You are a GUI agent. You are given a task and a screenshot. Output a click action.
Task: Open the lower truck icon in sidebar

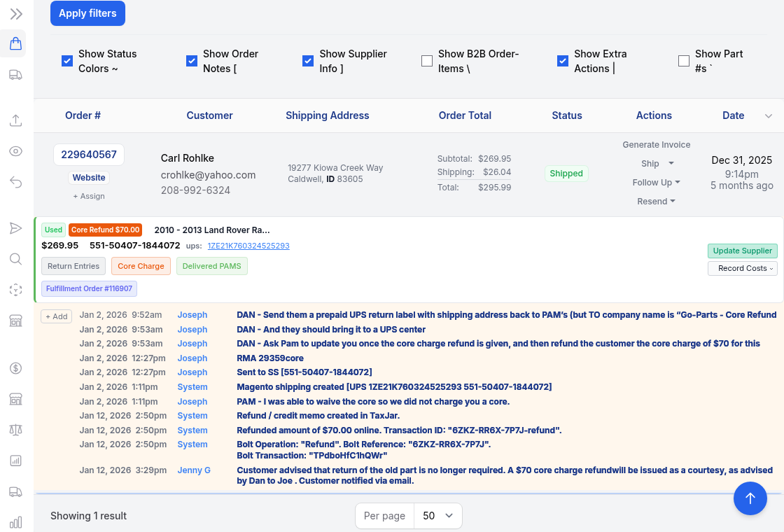coord(16,492)
